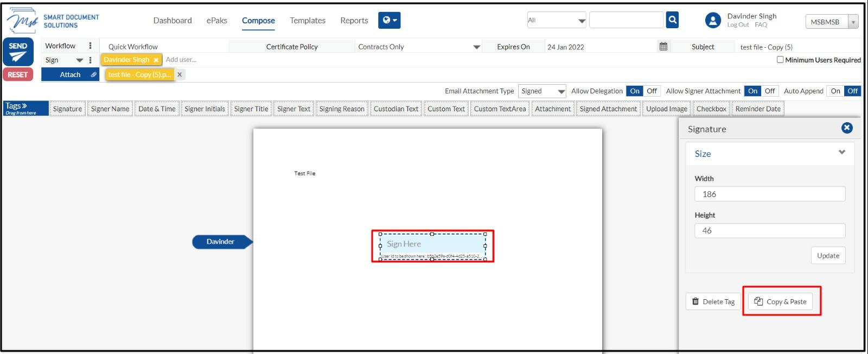Click the magnifier search icon button
The image size is (868, 354).
pos(672,20)
